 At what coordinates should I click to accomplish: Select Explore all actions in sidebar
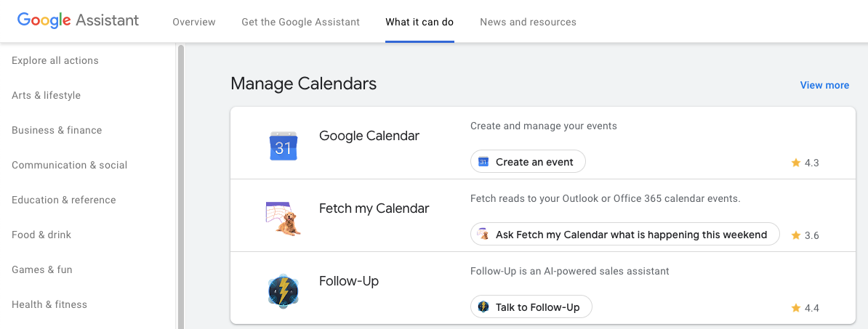tap(55, 61)
